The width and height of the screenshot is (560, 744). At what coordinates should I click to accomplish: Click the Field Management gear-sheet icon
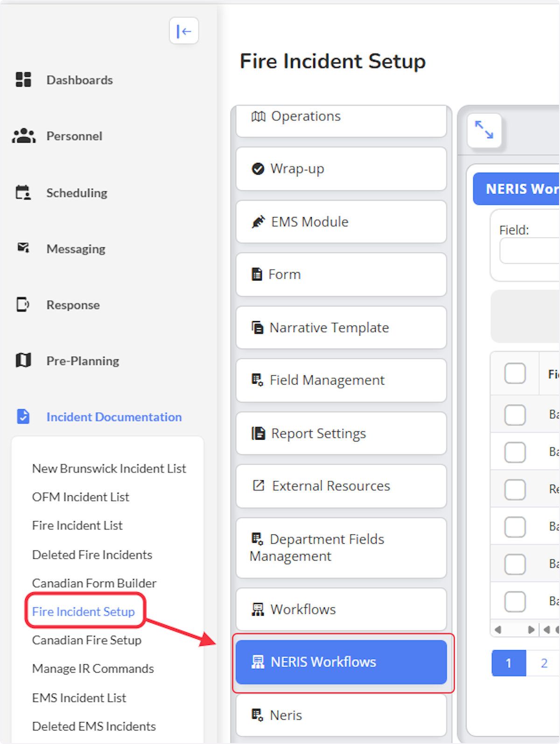(257, 380)
